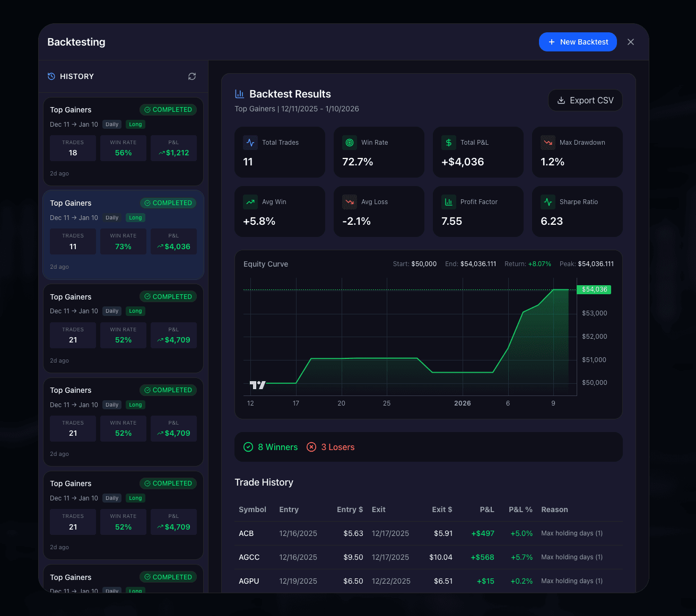This screenshot has height=616, width=696.
Task: Click the download icon in Export CSV
Action: click(x=561, y=100)
